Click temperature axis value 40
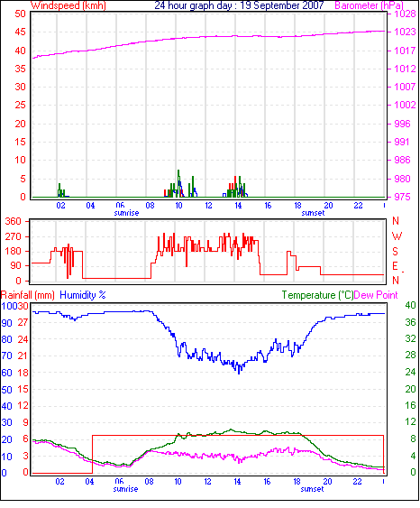The image size is (420, 508). (410, 305)
